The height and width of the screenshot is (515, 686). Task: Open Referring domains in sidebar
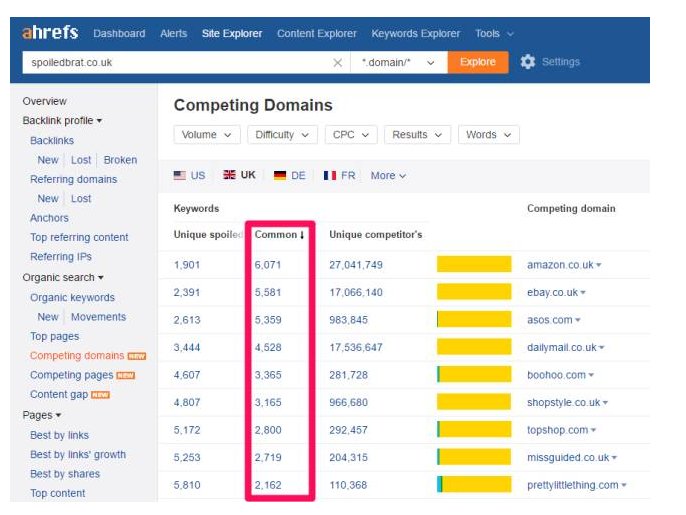(74, 179)
